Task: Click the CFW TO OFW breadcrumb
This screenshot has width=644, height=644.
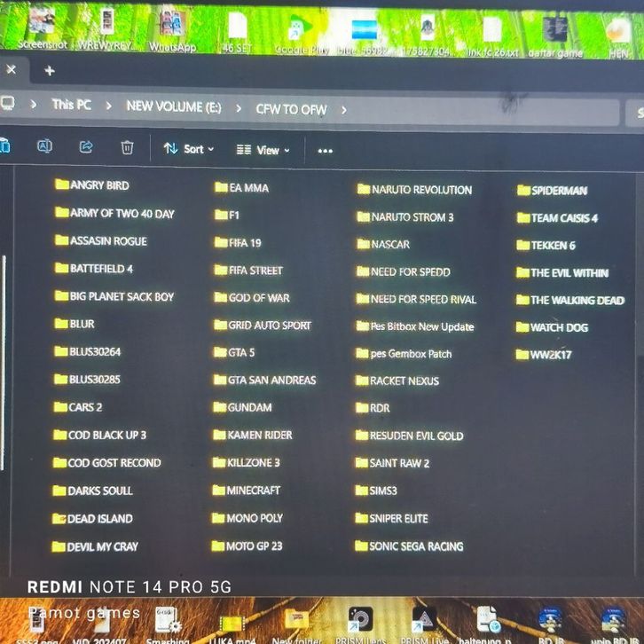Action: tap(291, 110)
